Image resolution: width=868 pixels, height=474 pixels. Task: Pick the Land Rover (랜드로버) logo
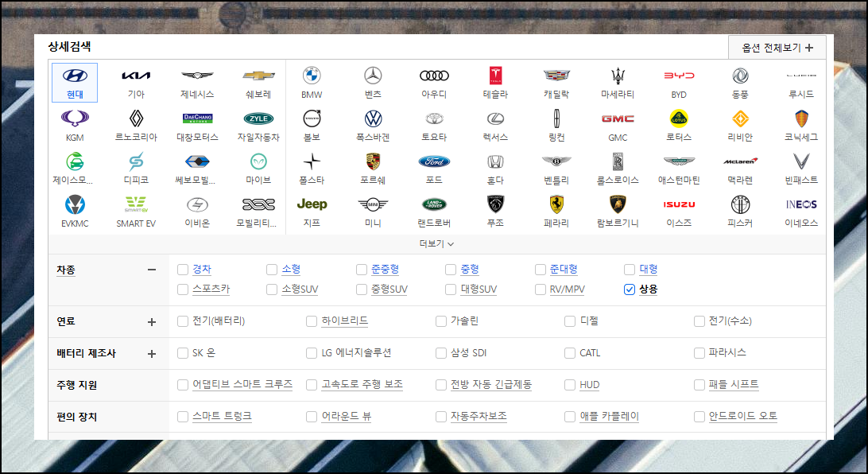point(434,204)
